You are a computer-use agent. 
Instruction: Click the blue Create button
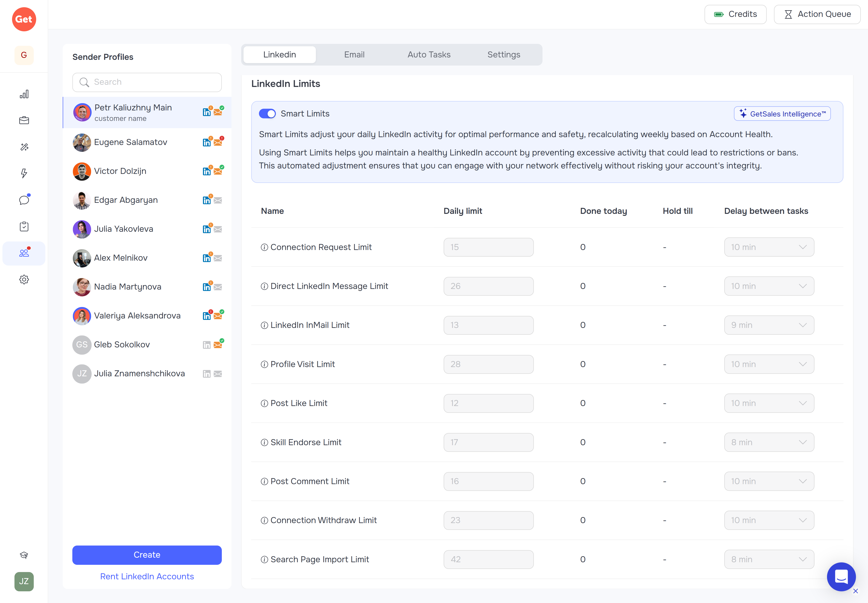tap(147, 555)
